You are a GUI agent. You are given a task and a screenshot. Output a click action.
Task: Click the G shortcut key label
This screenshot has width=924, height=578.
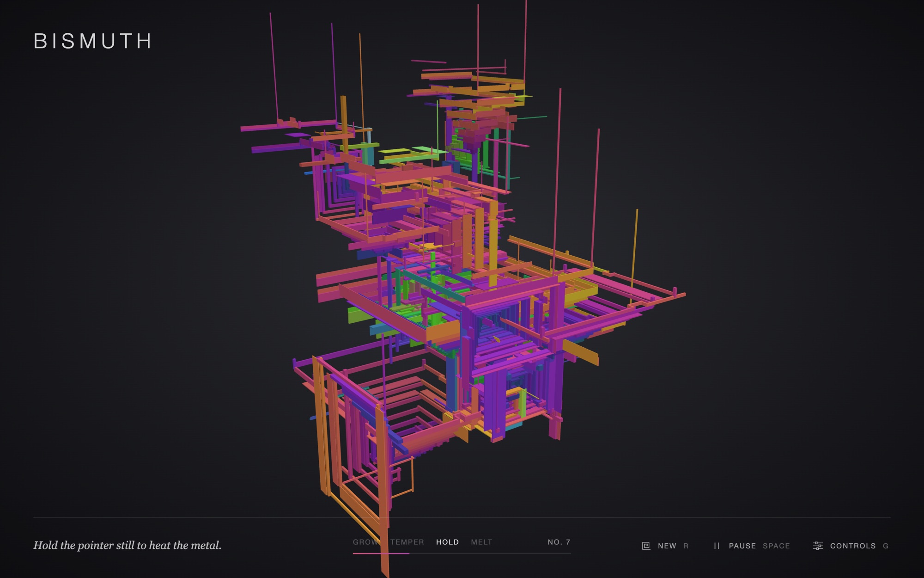point(886,546)
